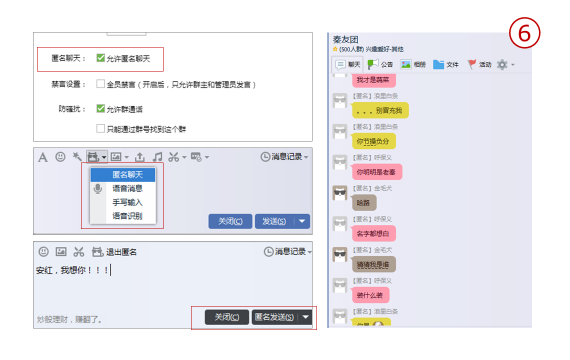Click the pink 装什么装 message bubble
Viewport: 570px width, 360px height.
coord(370,295)
